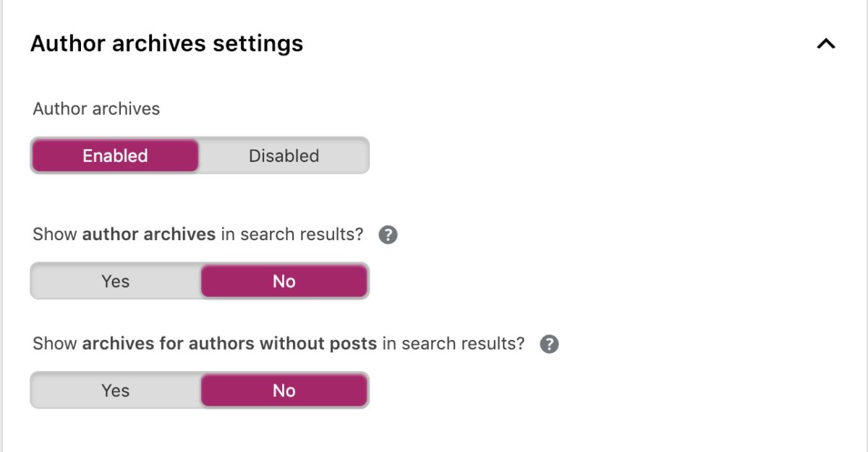Click the Author archives field label
This screenshot has height=452, width=868.
coord(96,109)
